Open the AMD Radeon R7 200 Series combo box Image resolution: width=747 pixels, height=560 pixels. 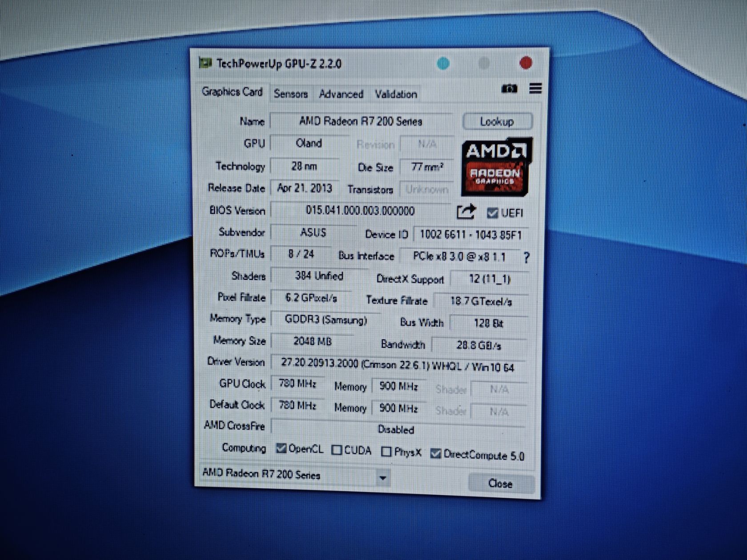tap(293, 476)
